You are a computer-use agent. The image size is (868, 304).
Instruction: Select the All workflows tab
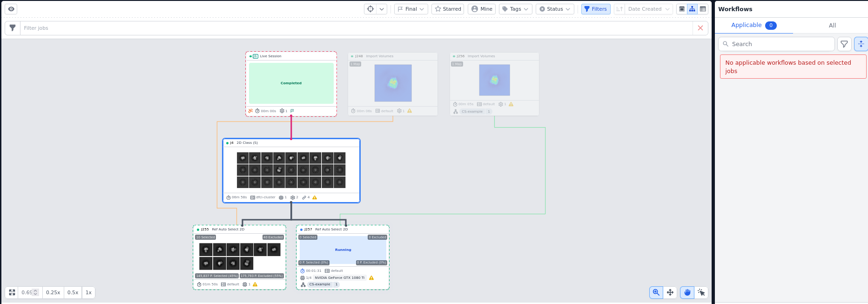pos(832,25)
